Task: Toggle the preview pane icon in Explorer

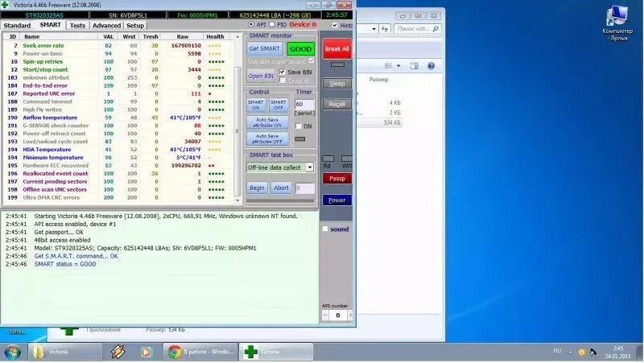Action: tap(415, 66)
